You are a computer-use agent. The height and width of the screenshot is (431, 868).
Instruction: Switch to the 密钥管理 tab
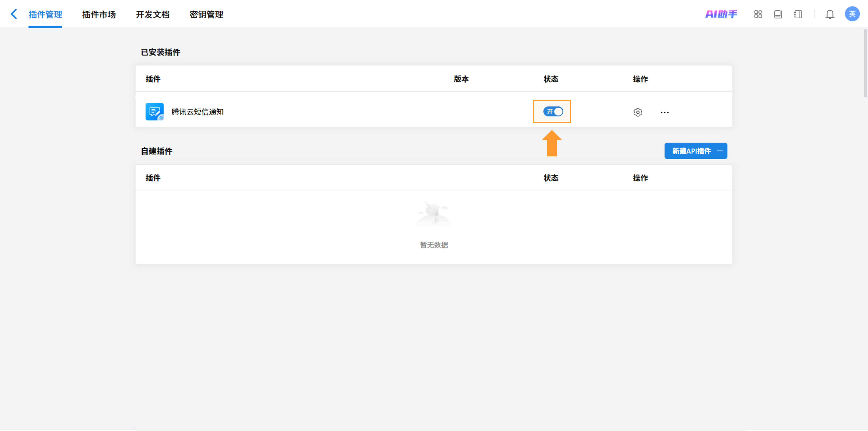coord(206,14)
